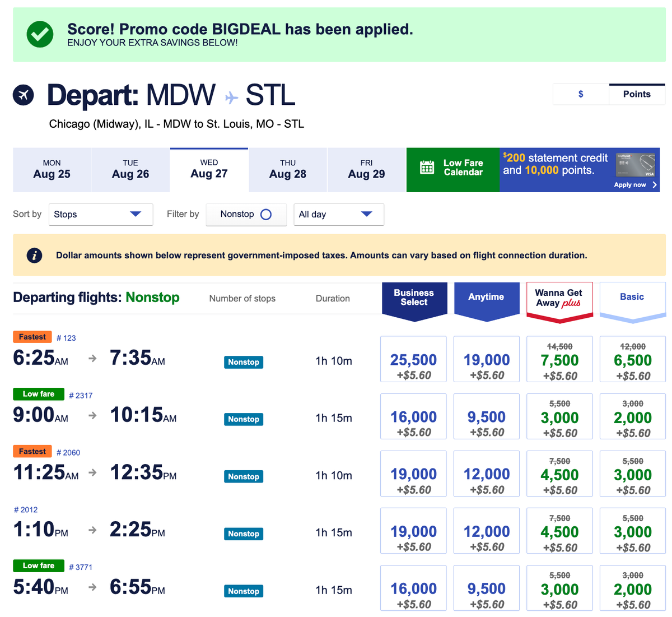Select 9,500 Anytime fare for 9:00AM flight
This screenshot has width=672, height=617.
click(487, 416)
